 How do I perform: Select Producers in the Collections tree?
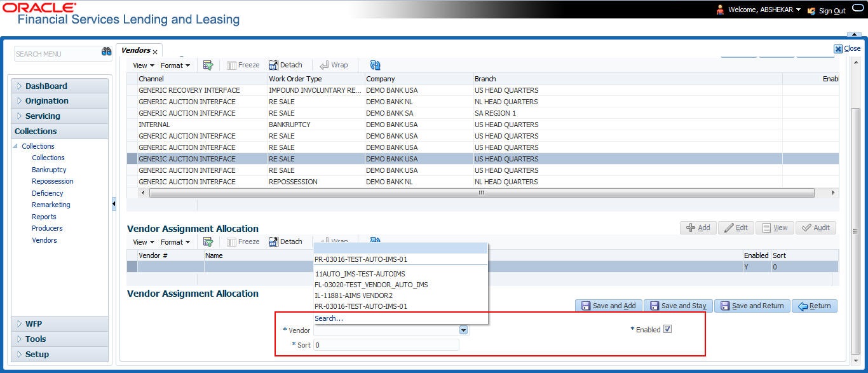click(47, 228)
